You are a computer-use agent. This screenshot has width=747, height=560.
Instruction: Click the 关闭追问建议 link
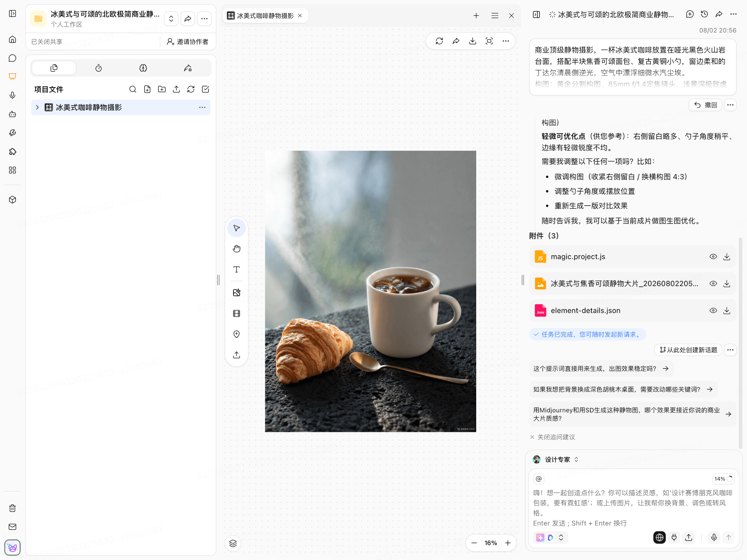coord(553,437)
